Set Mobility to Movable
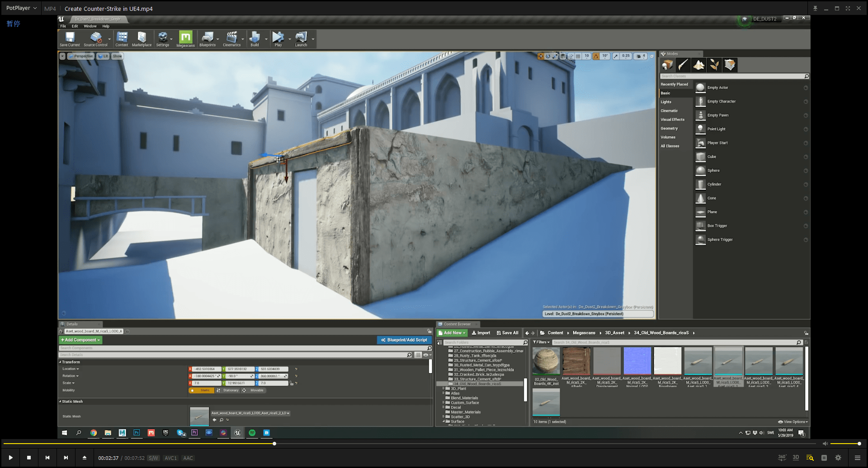This screenshot has height=468, width=868. tap(253, 390)
